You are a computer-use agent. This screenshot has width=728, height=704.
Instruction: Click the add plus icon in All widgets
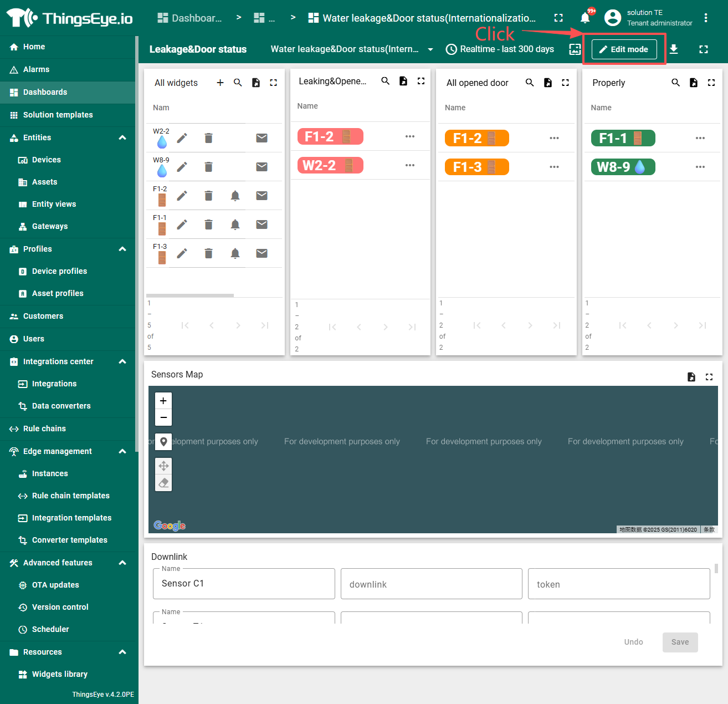220,83
